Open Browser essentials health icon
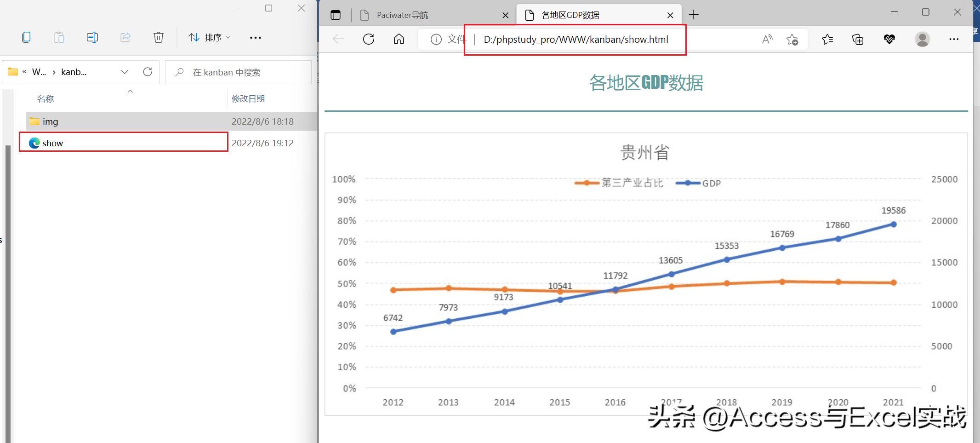The image size is (980, 443). pyautogui.click(x=889, y=39)
